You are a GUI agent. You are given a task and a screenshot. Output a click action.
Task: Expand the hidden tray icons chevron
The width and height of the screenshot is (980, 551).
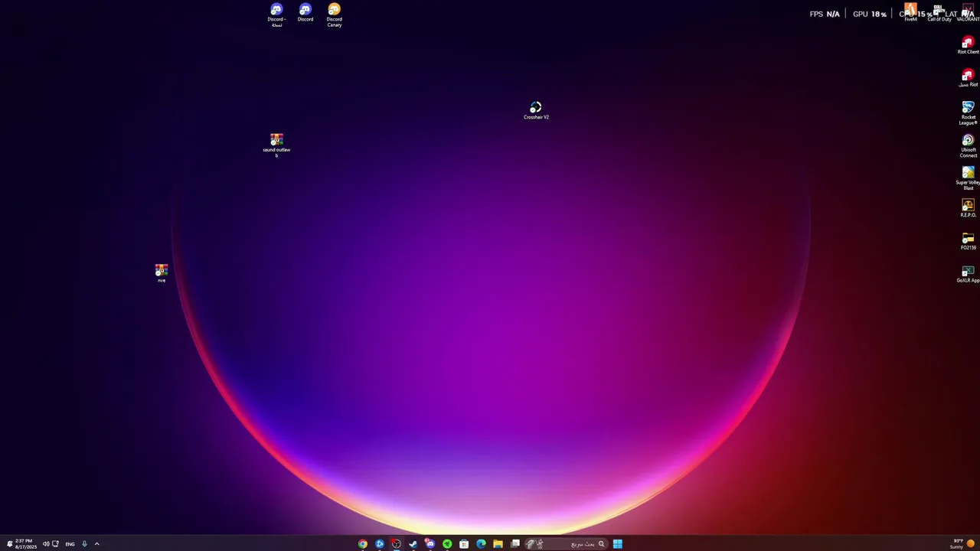click(x=96, y=544)
